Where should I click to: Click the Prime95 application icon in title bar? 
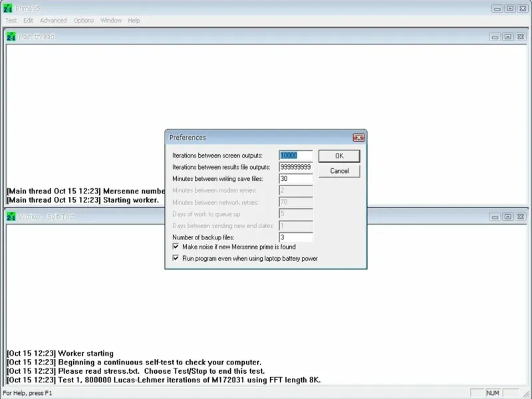7,8
